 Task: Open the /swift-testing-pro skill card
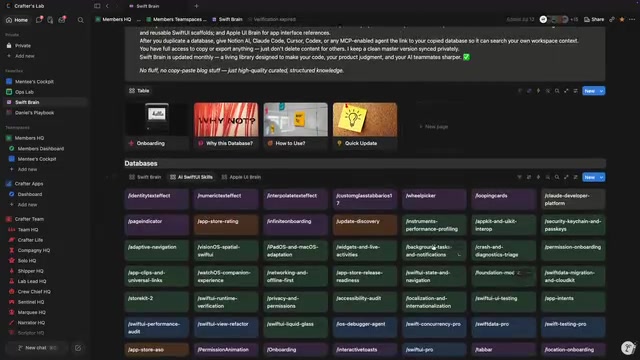[x=573, y=328]
